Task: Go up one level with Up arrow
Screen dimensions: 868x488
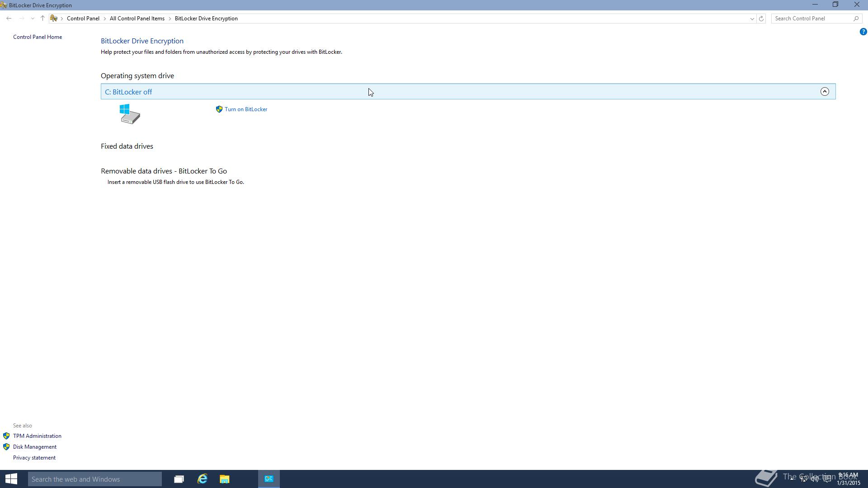Action: pos(42,19)
